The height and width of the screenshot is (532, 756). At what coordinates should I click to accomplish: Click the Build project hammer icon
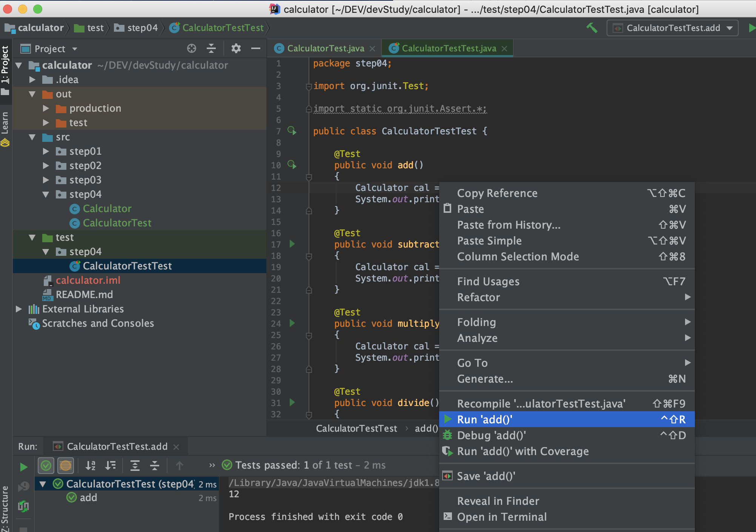592,28
